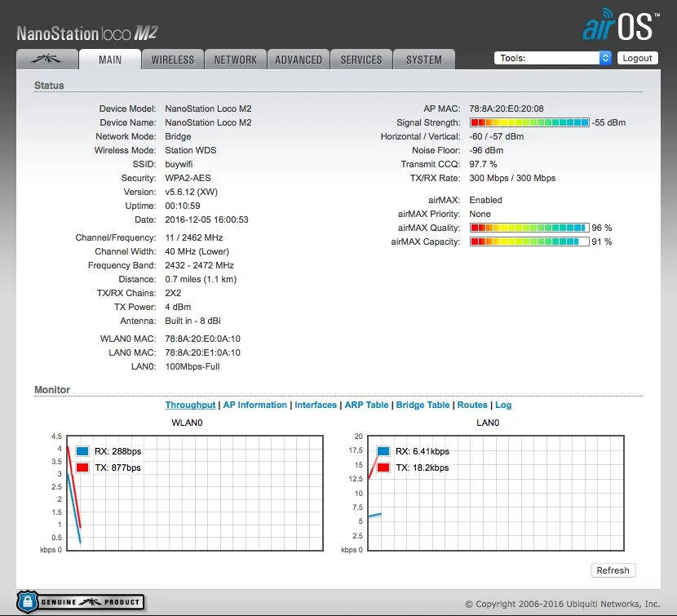The image size is (677, 616).
Task: Open the Bridge Table view
Action: pyautogui.click(x=423, y=405)
